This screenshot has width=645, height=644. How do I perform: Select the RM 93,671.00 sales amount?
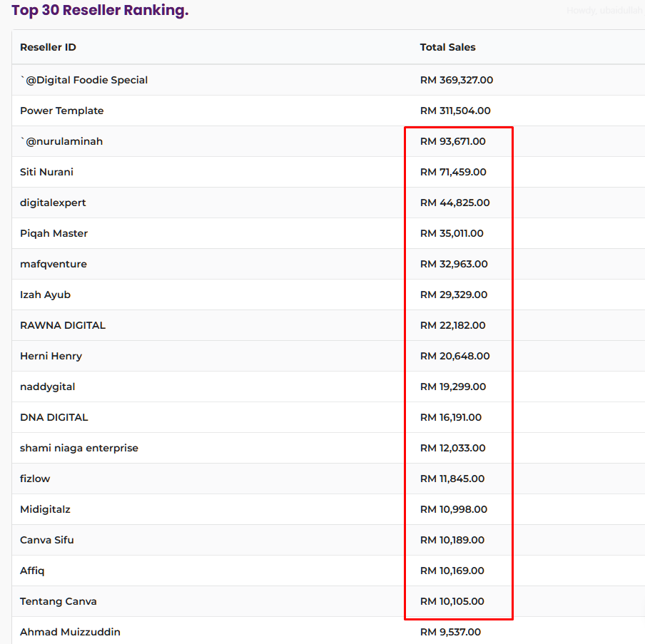coord(453,141)
